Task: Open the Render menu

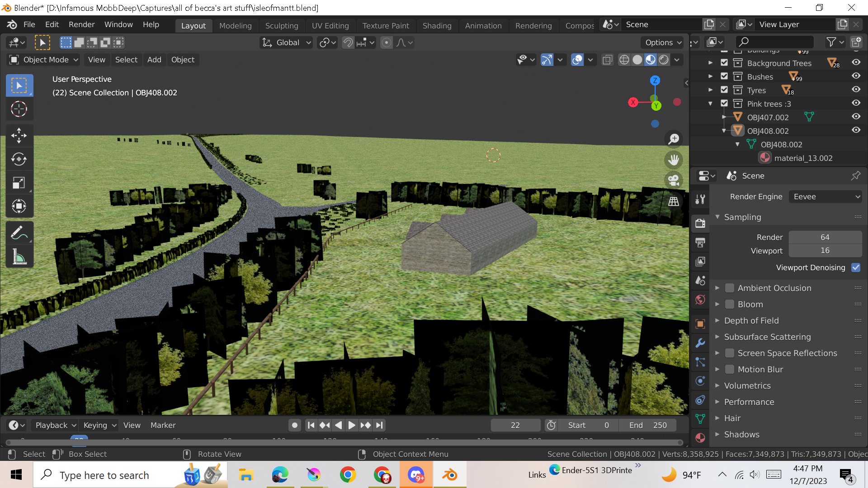Action: pos(81,24)
